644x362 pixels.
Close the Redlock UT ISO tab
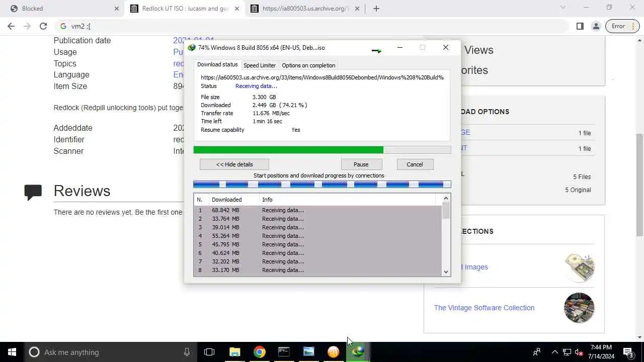tap(237, 9)
